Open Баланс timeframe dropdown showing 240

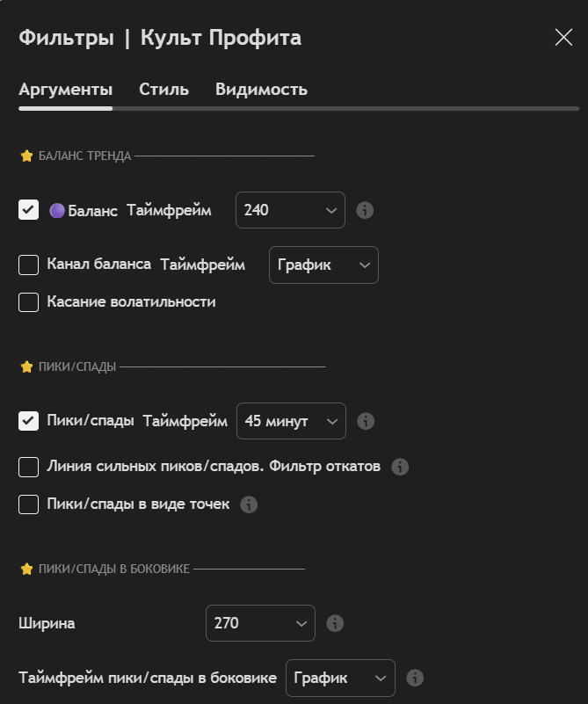290,211
